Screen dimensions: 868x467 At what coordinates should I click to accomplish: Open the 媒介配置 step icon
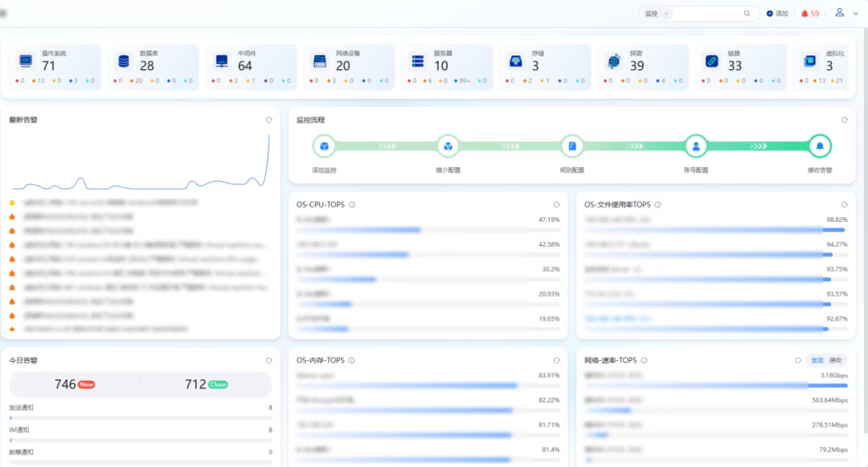[448, 146]
